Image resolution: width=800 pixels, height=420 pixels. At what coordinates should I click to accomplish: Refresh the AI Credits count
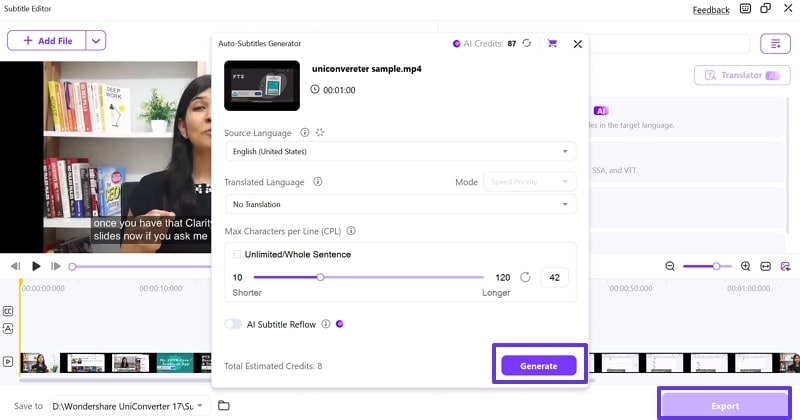[527, 43]
